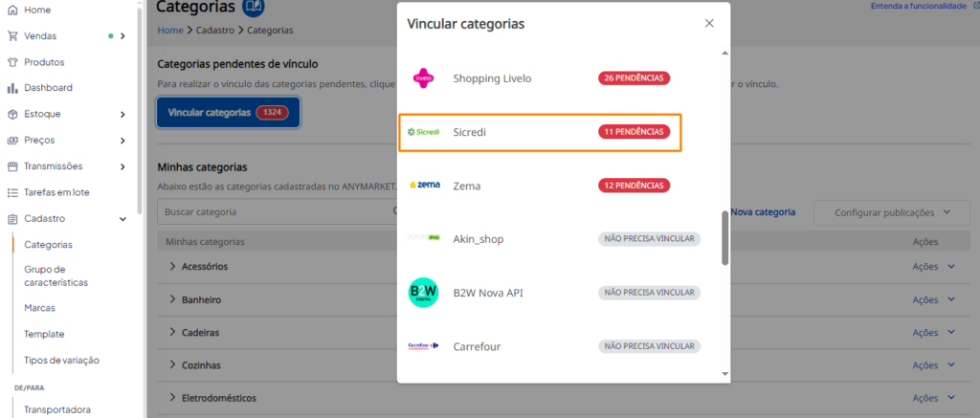Click the Produtos shirt icon in sidebar
Image resolution: width=980 pixels, height=418 pixels.
(12, 62)
